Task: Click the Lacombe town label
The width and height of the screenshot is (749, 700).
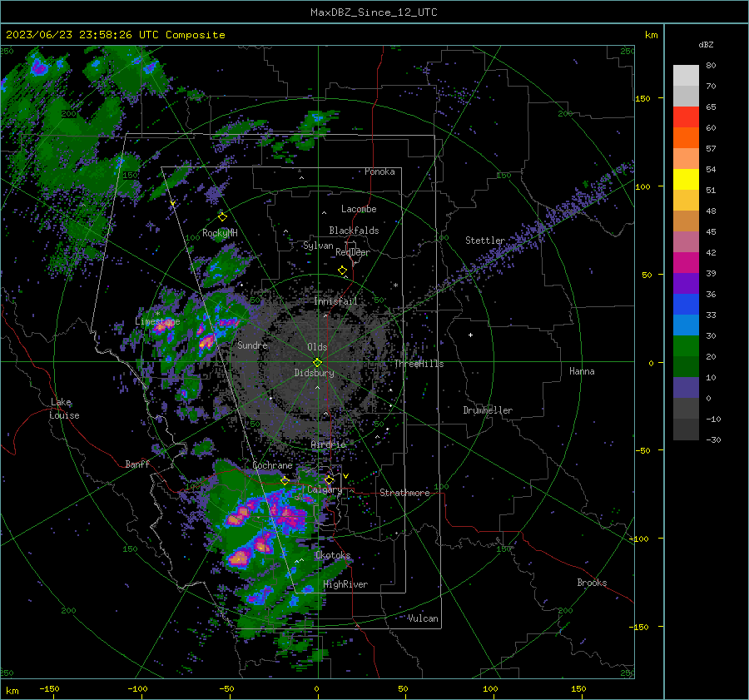Action: click(359, 209)
